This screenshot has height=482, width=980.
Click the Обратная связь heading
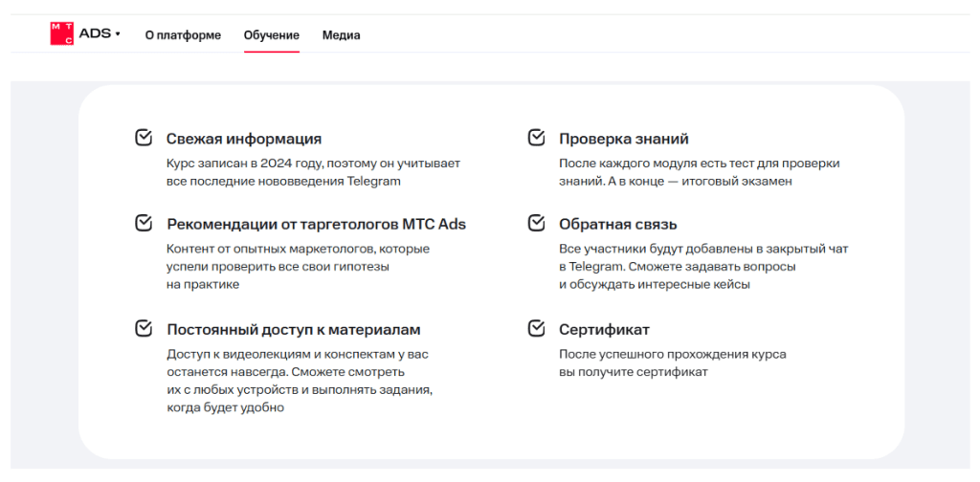pyautogui.click(x=618, y=224)
